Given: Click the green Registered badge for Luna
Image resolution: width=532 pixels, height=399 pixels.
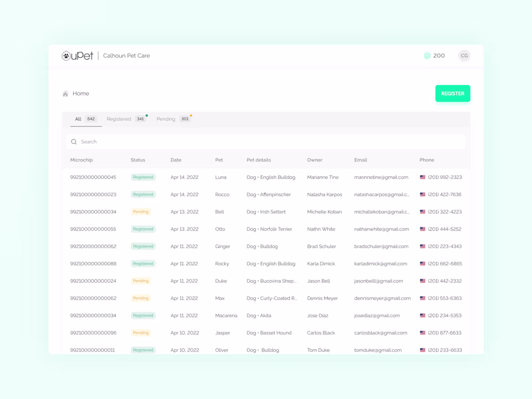Looking at the screenshot, I should coord(142,177).
